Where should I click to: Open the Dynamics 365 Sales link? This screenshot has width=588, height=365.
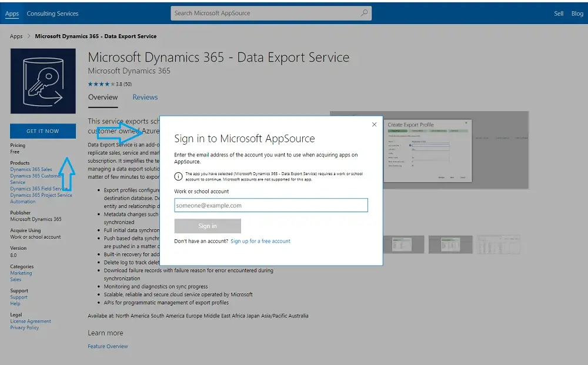pyautogui.click(x=31, y=169)
